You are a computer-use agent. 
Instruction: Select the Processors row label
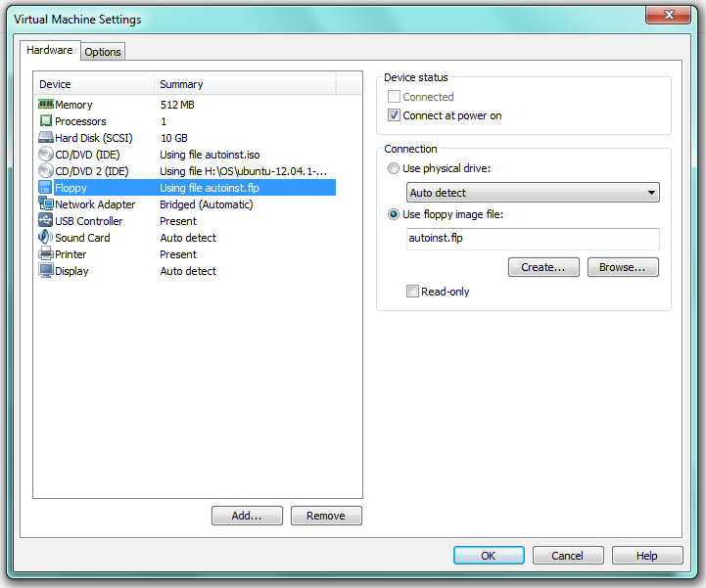pyautogui.click(x=80, y=121)
